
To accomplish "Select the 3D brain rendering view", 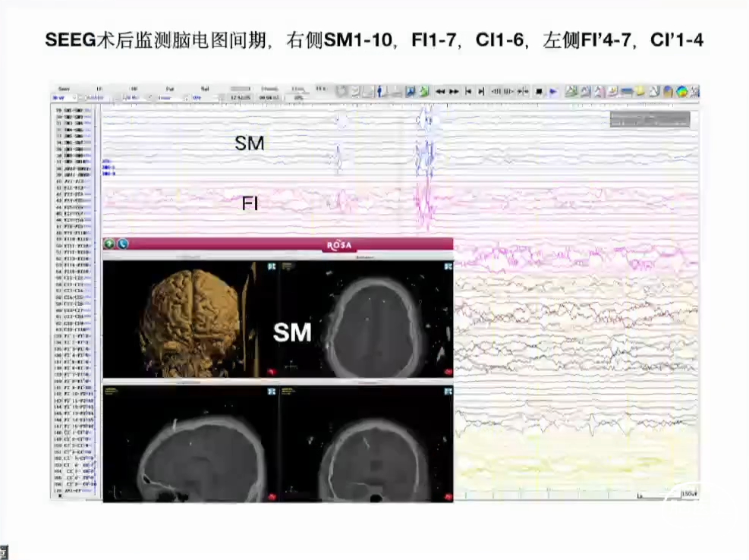I will (x=190, y=321).
